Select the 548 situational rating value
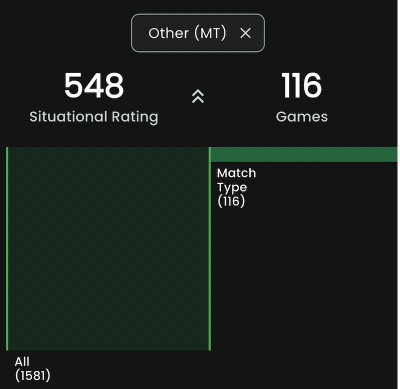Image resolution: width=400 pixels, height=389 pixels. coord(94,86)
